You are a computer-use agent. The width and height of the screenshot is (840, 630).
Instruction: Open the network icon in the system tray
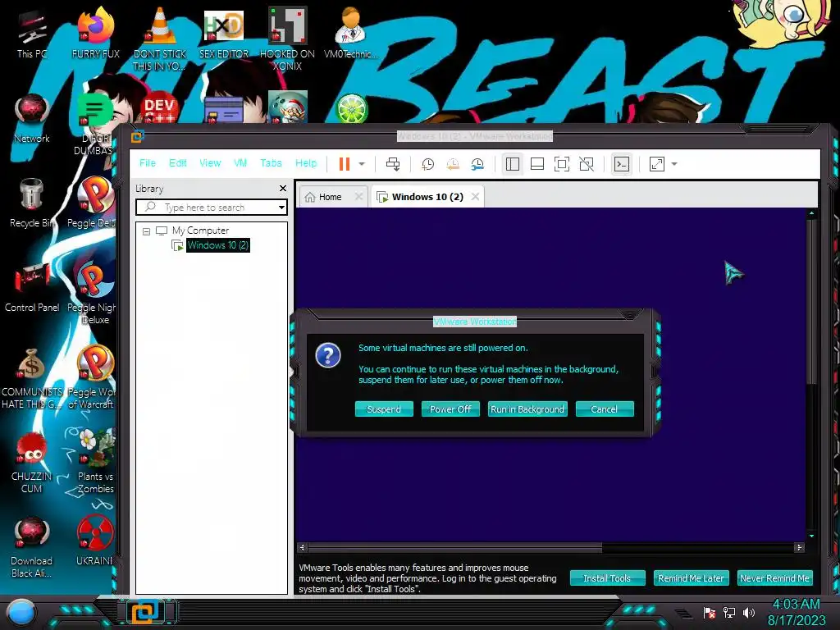coord(729,612)
